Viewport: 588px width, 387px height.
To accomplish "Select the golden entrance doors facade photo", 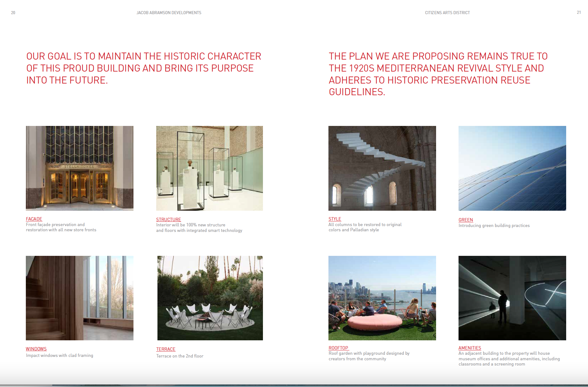I will click(80, 168).
